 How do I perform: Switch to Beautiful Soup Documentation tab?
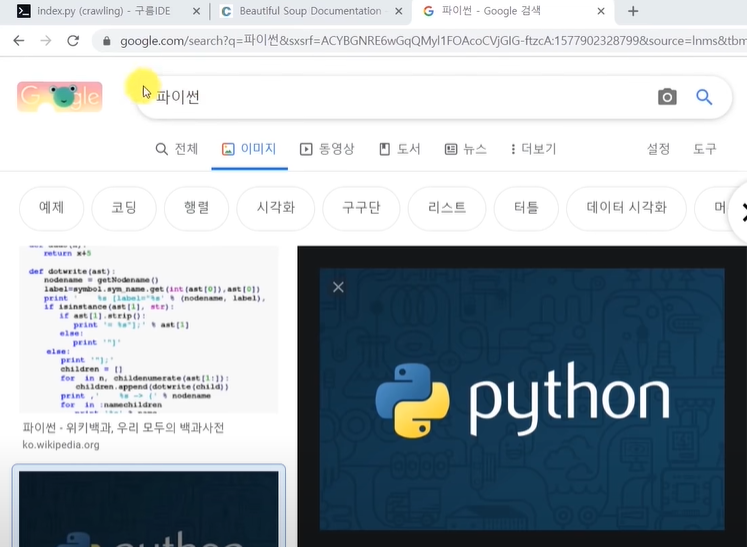tap(310, 11)
